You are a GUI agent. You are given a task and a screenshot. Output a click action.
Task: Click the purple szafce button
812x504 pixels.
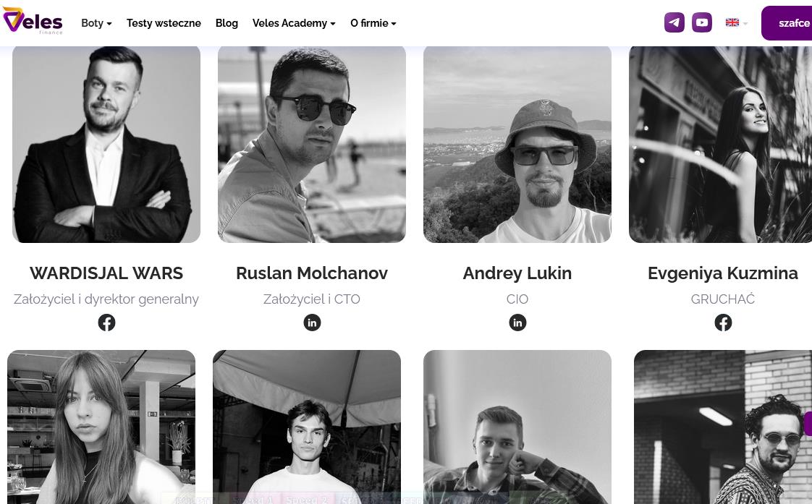point(787,23)
